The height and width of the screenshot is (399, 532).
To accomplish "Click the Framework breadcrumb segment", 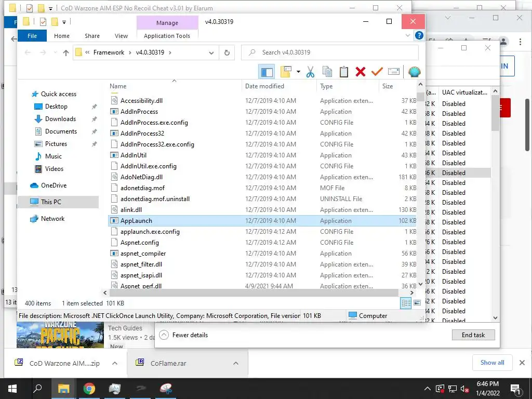I will 109,52.
